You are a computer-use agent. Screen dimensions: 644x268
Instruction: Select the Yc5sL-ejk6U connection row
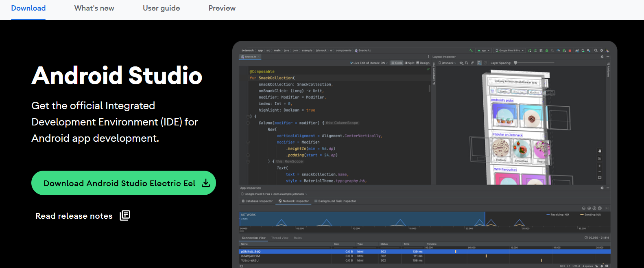point(425,261)
